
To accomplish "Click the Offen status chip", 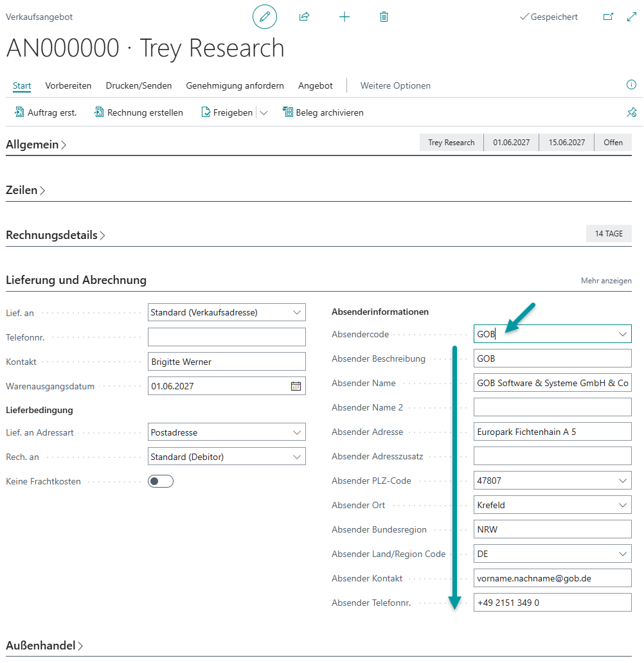I will pyautogui.click(x=613, y=143).
